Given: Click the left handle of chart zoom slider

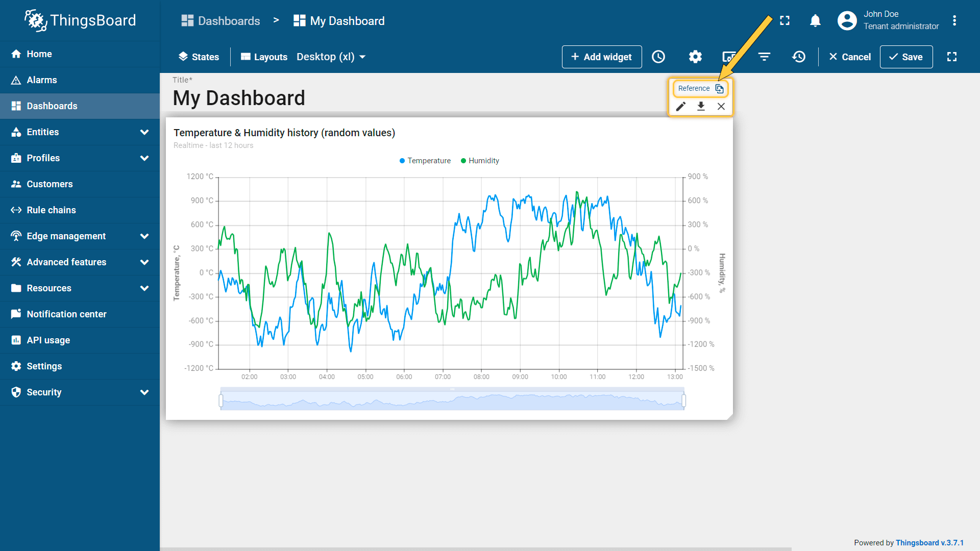Looking at the screenshot, I should 221,401.
